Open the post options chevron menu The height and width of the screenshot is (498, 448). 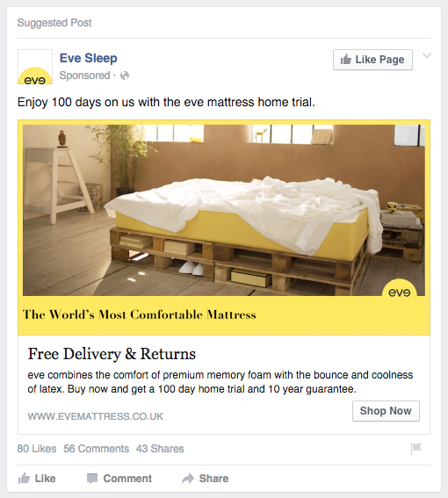427,56
